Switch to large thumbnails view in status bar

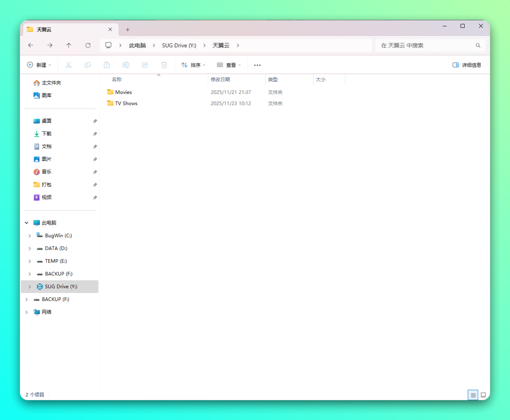[483, 395]
